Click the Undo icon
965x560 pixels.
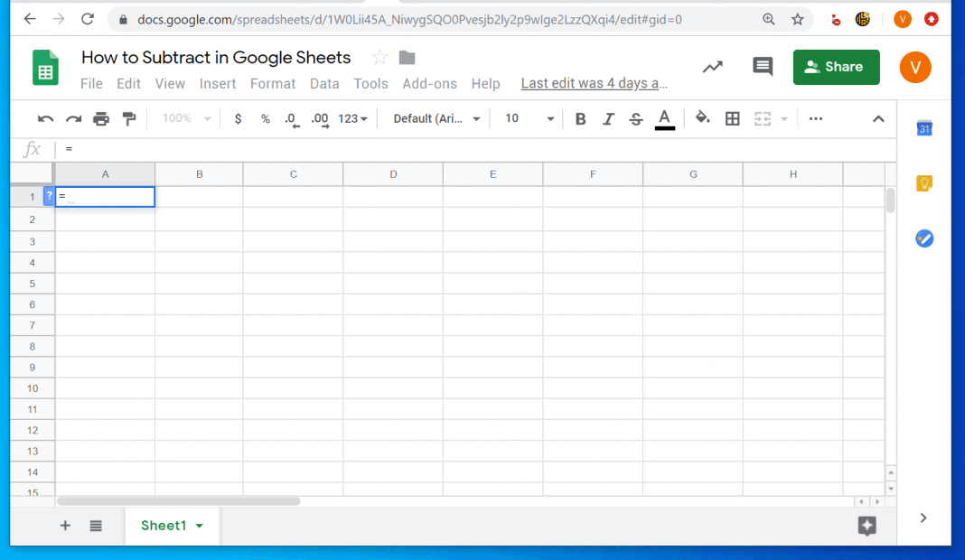[45, 118]
